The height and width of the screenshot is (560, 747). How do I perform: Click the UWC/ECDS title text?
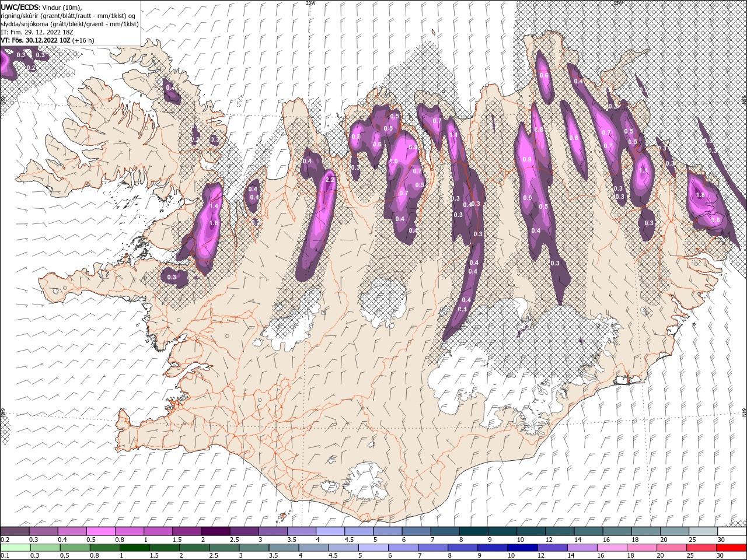tap(20, 6)
